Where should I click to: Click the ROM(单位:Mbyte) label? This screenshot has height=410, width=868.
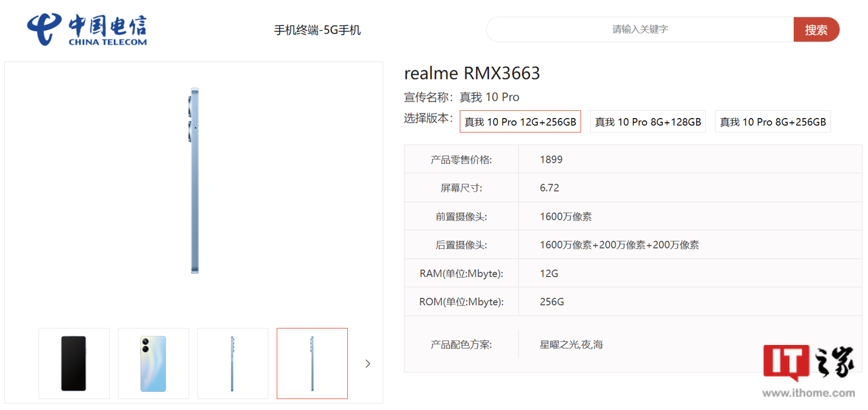click(x=461, y=302)
